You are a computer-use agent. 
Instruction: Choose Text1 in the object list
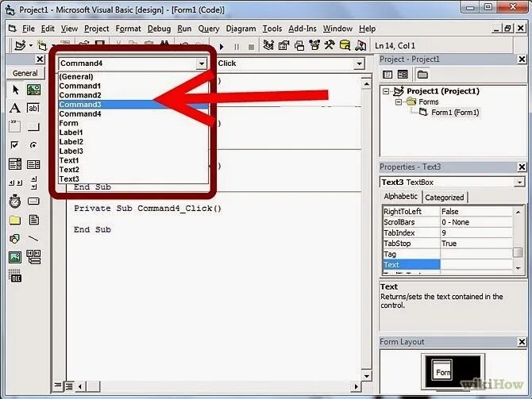coord(133,160)
